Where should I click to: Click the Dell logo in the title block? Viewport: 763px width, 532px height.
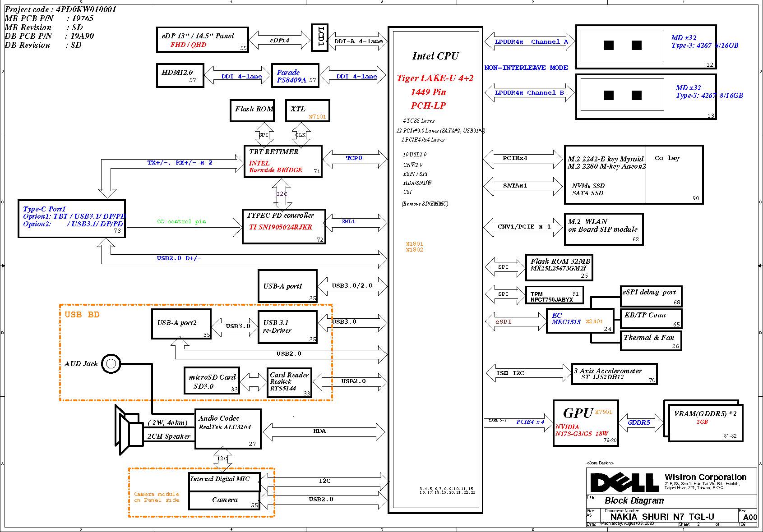624,482
